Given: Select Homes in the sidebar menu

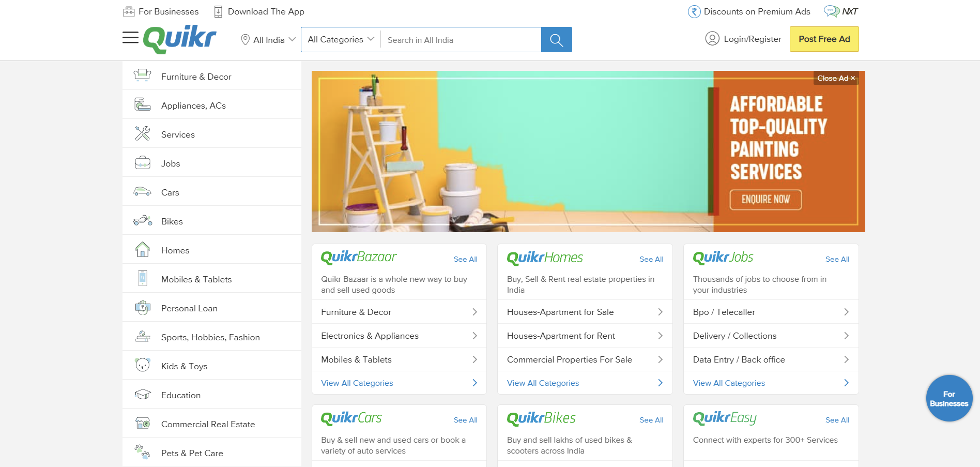Looking at the screenshot, I should (212, 250).
